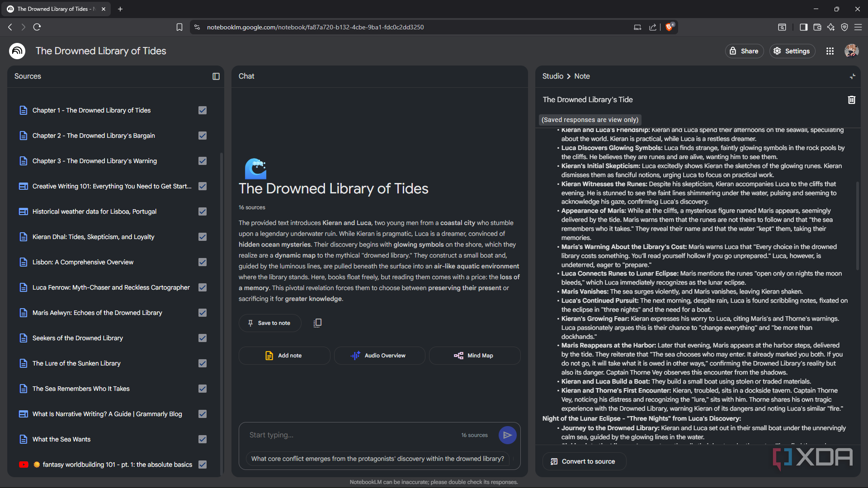Click Convert to source
Screen dimensions: 868x488
click(584, 461)
